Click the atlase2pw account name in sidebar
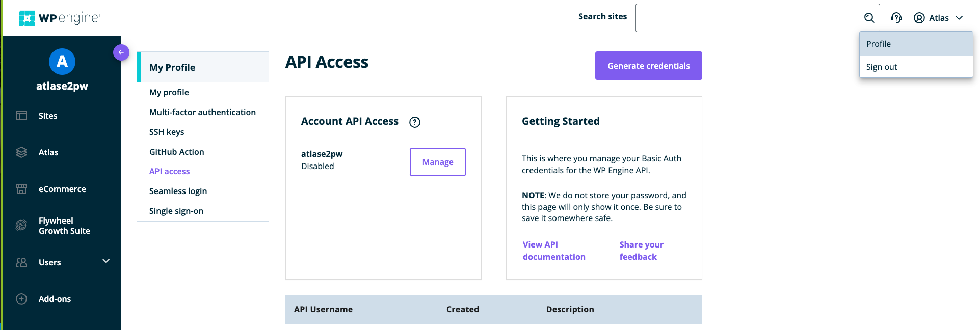980x330 pixels. (62, 86)
